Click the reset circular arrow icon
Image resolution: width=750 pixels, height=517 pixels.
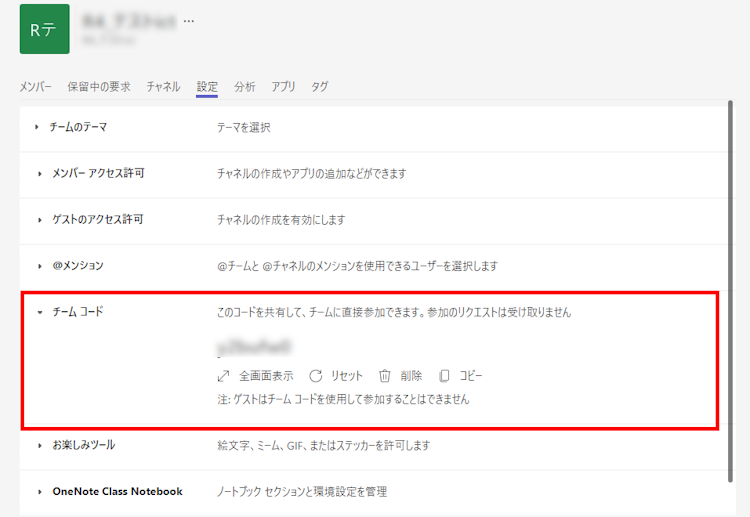[315, 376]
